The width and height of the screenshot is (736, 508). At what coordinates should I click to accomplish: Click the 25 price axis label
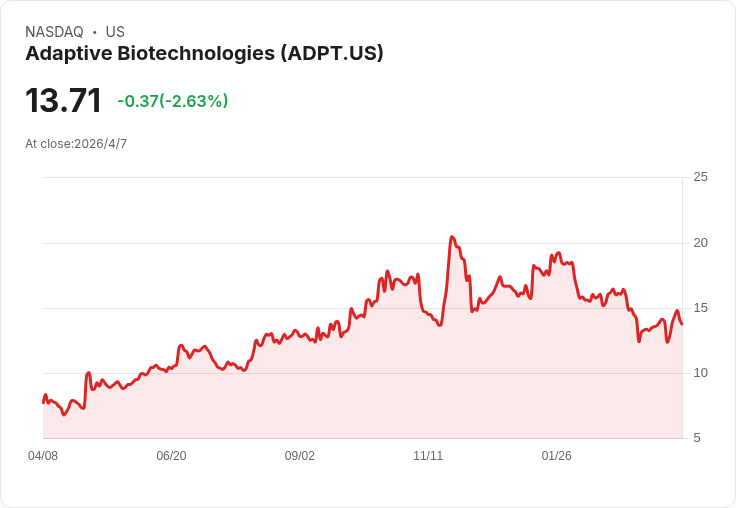700,177
